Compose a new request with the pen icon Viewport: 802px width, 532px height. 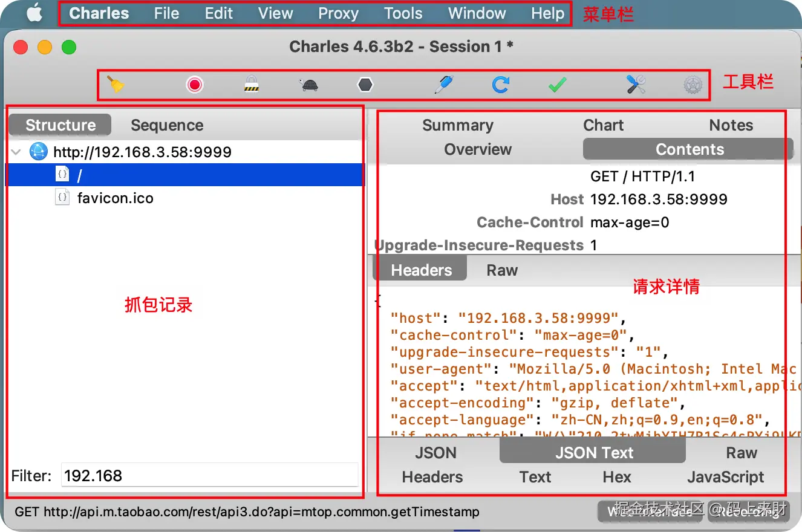point(442,85)
